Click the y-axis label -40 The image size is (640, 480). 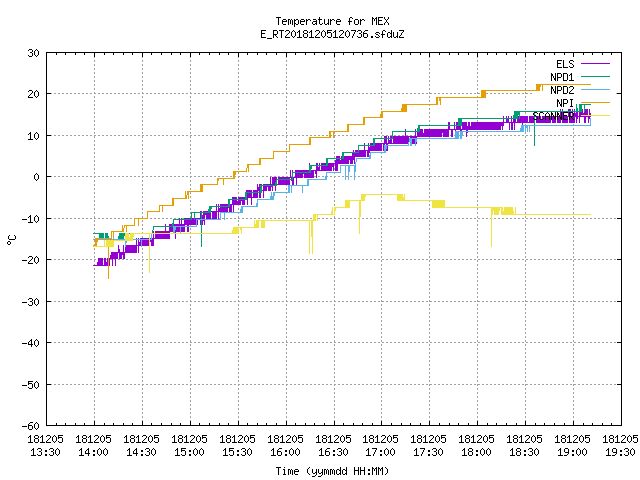pyautogui.click(x=31, y=343)
